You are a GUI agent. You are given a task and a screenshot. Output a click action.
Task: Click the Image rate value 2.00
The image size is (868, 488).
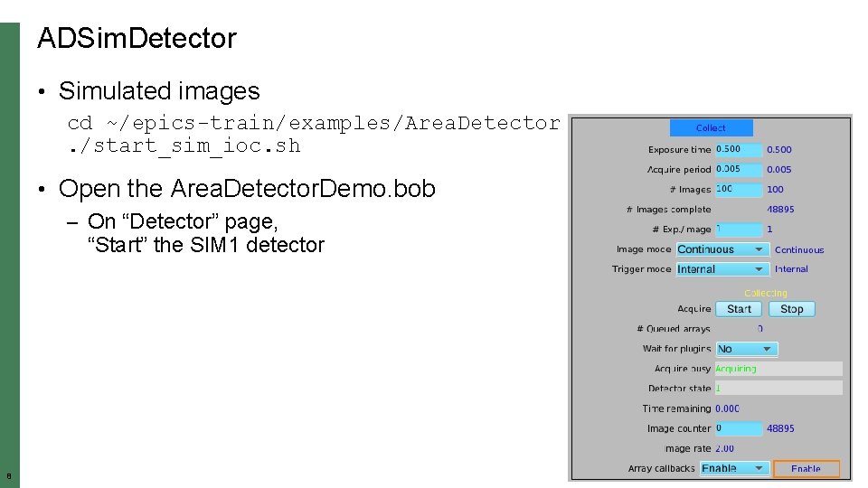[725, 448]
